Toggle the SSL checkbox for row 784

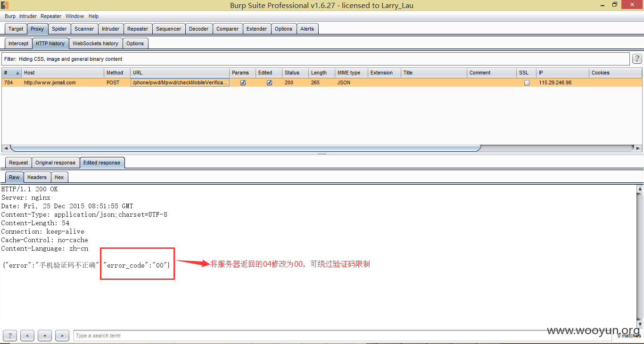(527, 82)
